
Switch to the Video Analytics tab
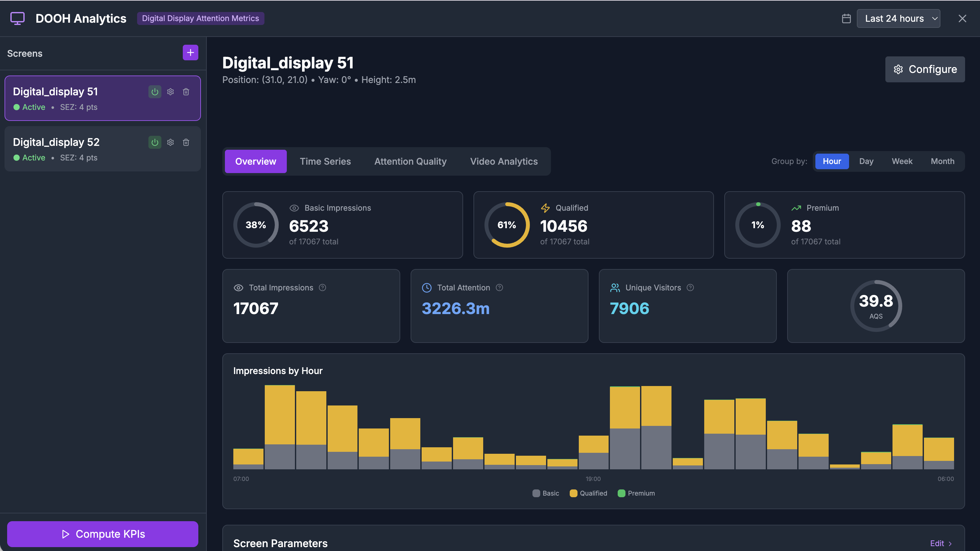click(x=504, y=161)
